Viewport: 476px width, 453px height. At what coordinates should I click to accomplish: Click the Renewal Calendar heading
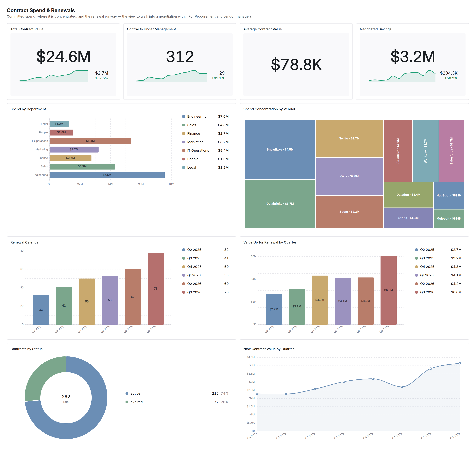25,242
